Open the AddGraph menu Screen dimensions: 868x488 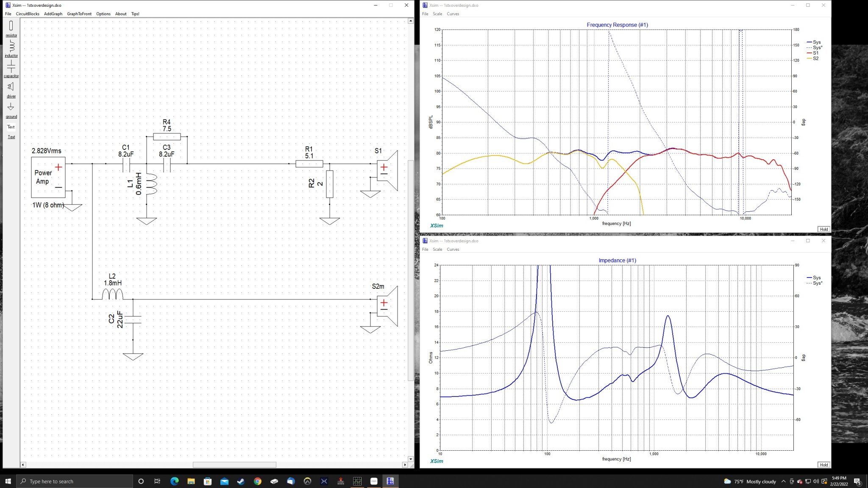click(53, 14)
